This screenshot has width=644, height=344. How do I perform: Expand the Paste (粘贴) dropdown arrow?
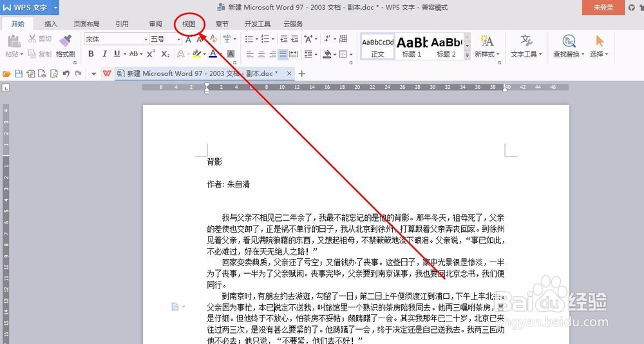click(x=21, y=54)
